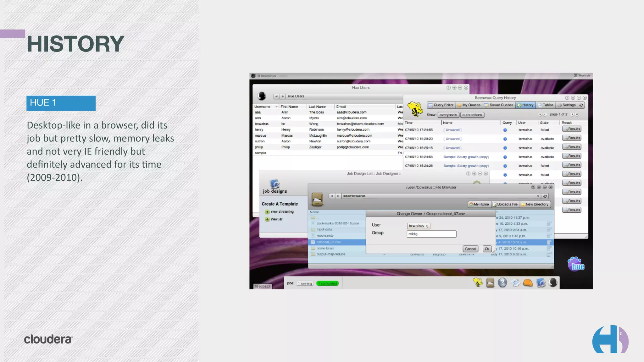
Task: Open help for the Hue Users window
Action: click(448, 88)
